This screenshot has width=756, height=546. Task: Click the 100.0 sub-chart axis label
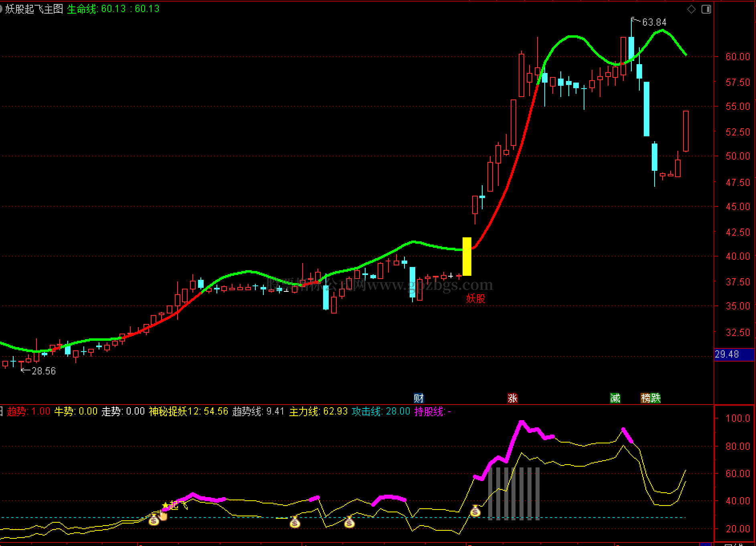point(738,419)
